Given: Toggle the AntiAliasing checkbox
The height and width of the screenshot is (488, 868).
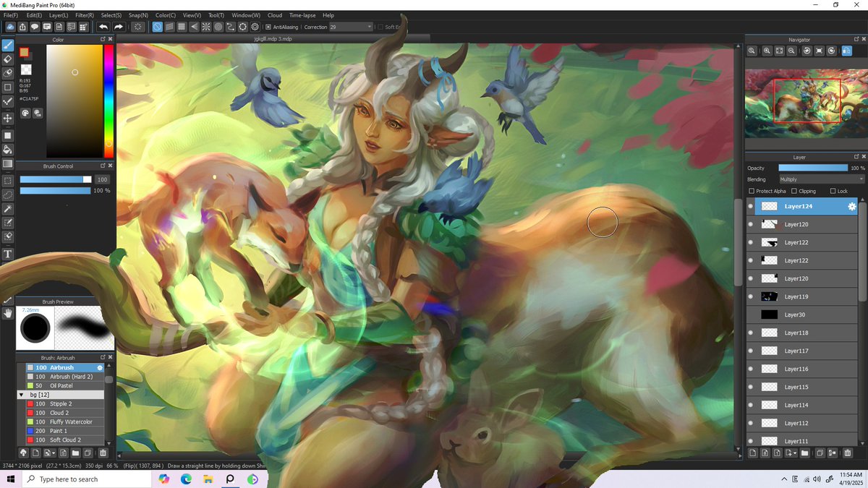Looking at the screenshot, I should pos(267,27).
